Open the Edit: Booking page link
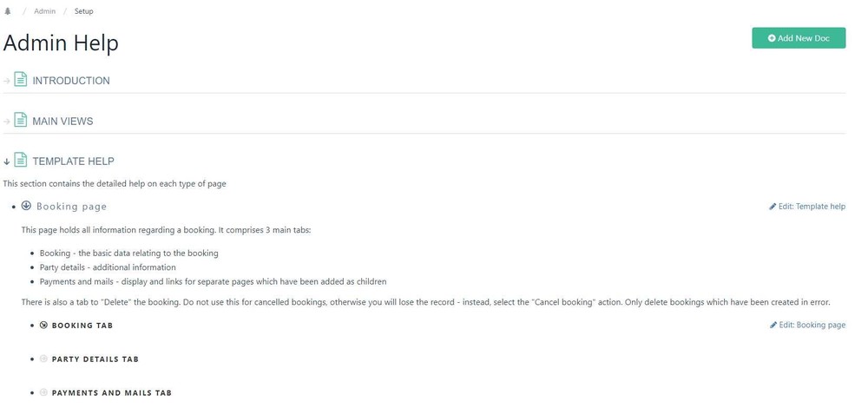The height and width of the screenshot is (415, 868). tap(807, 325)
